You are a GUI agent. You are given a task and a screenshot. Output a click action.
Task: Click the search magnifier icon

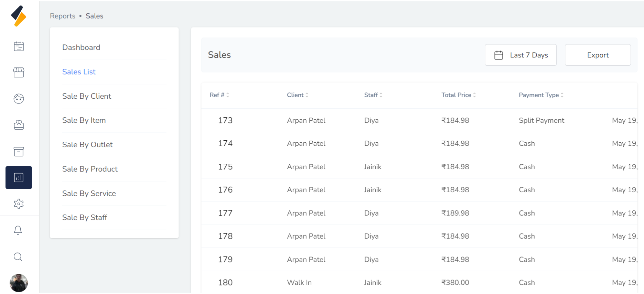tap(18, 257)
